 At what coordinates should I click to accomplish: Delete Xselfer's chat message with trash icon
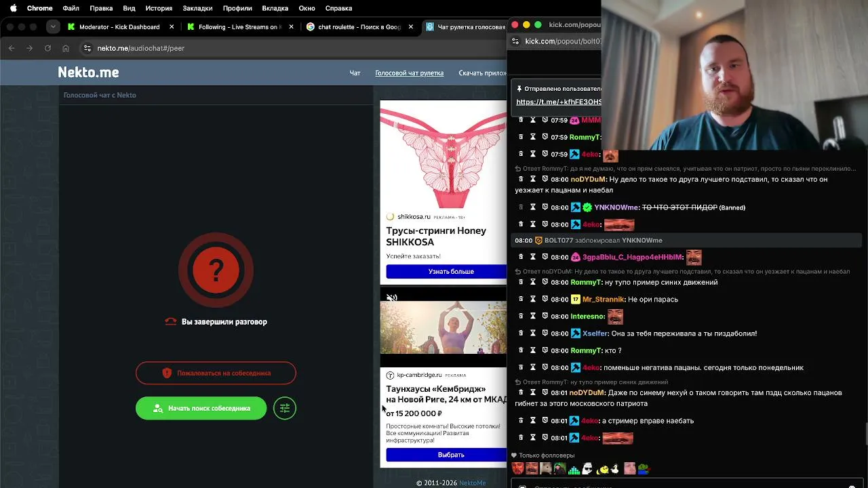(x=521, y=333)
